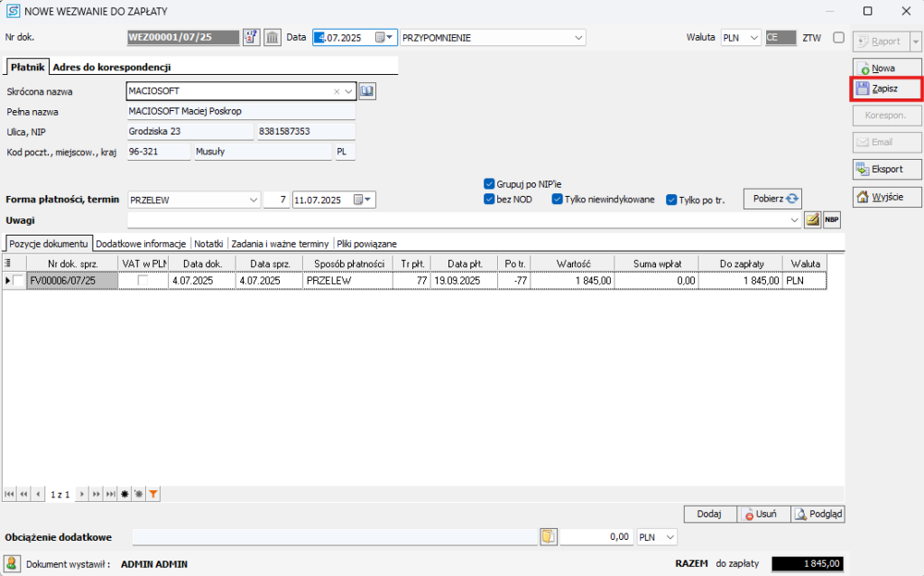The image size is (924, 576).
Task: Click the Podgląd preview button
Action: coord(818,514)
